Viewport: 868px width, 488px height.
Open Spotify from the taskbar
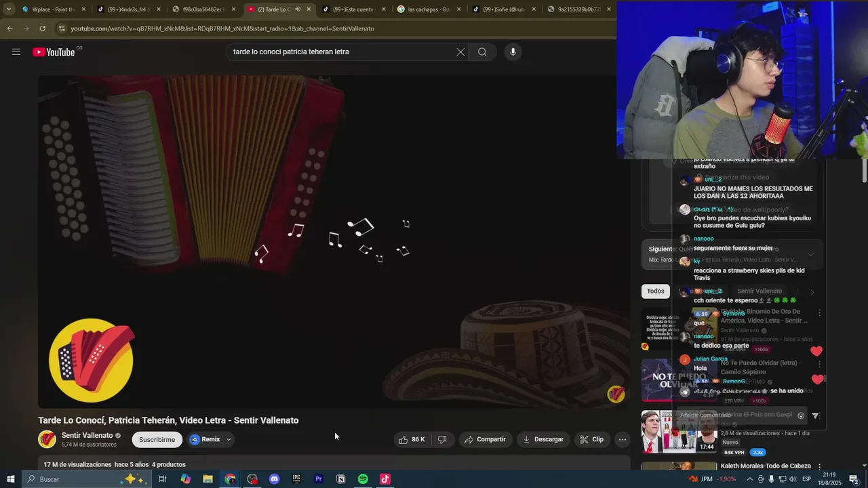click(x=363, y=479)
